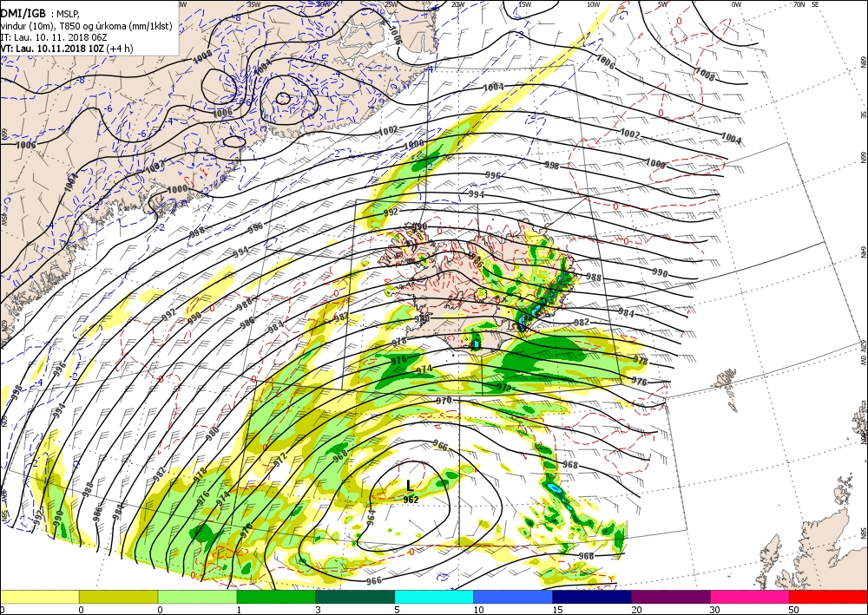Screen dimensions: 868x615
Task: Choose the bright blue legend swatch
Action: pos(513,597)
